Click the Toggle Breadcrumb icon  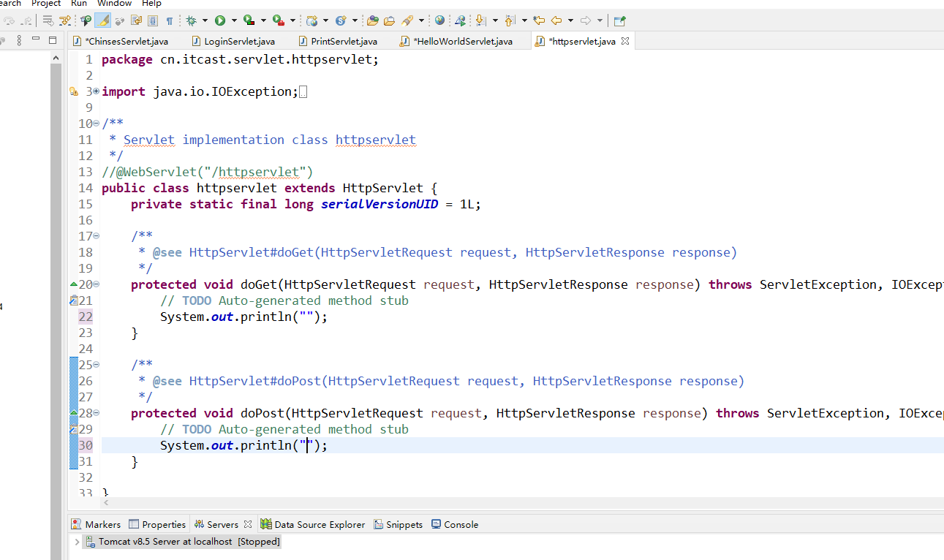(86, 20)
